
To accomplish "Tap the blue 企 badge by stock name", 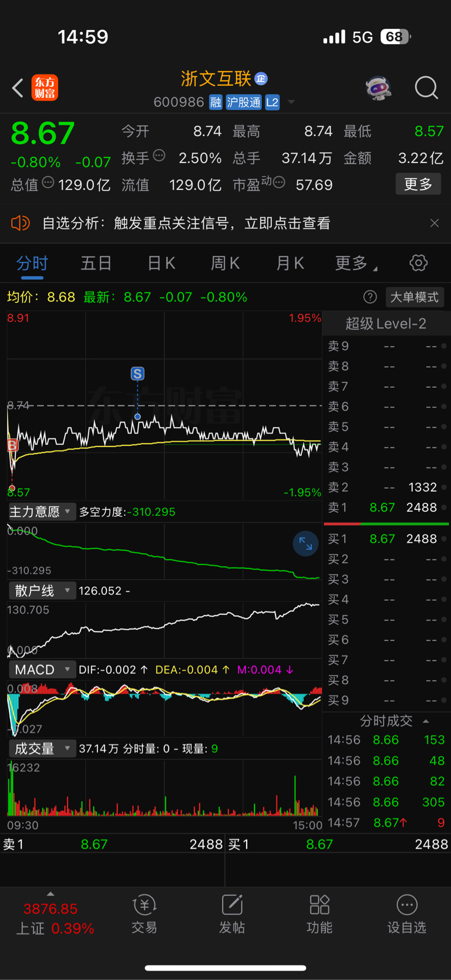I will click(261, 79).
